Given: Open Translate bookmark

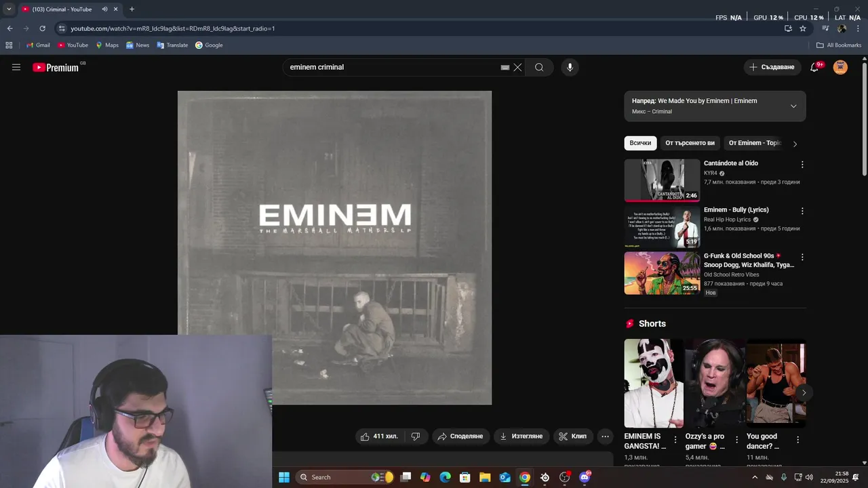Looking at the screenshot, I should click(x=172, y=45).
